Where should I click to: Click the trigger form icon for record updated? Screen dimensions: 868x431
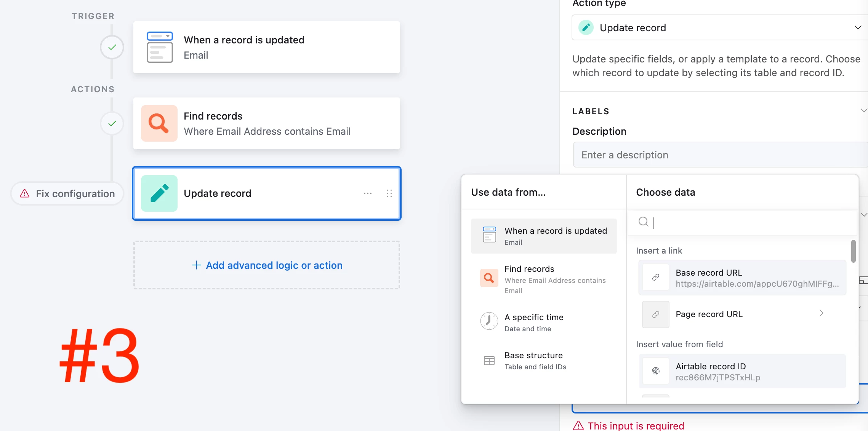pyautogui.click(x=160, y=47)
